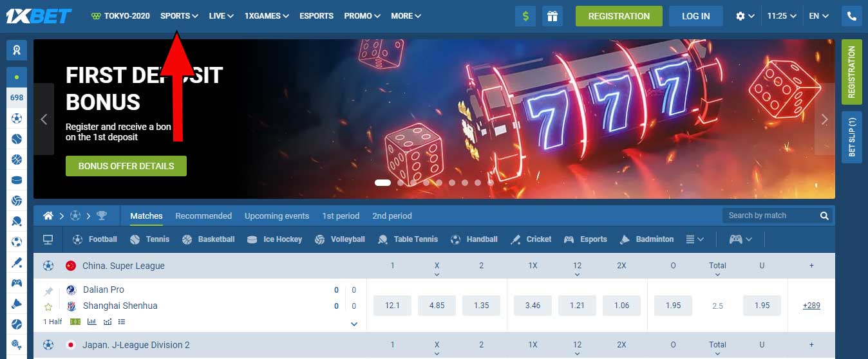The image size is (868, 359).
Task: Open list icon under Shanghai Shenhua
Action: 122,322
